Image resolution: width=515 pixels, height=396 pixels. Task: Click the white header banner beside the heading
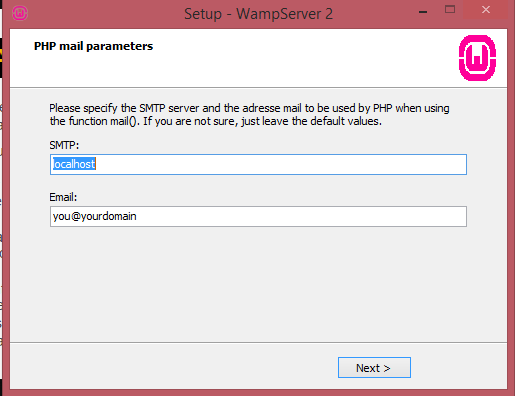click(300, 58)
